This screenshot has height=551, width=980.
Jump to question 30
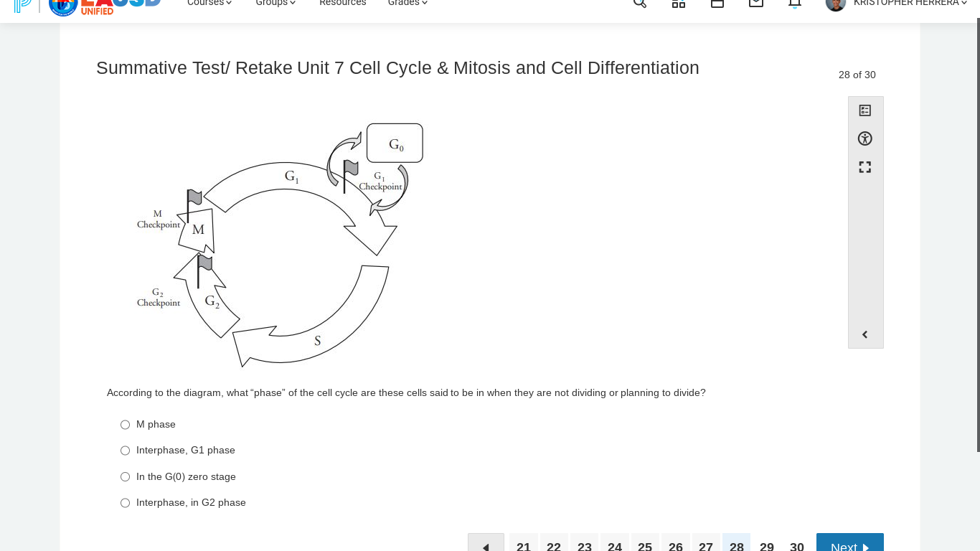(797, 543)
